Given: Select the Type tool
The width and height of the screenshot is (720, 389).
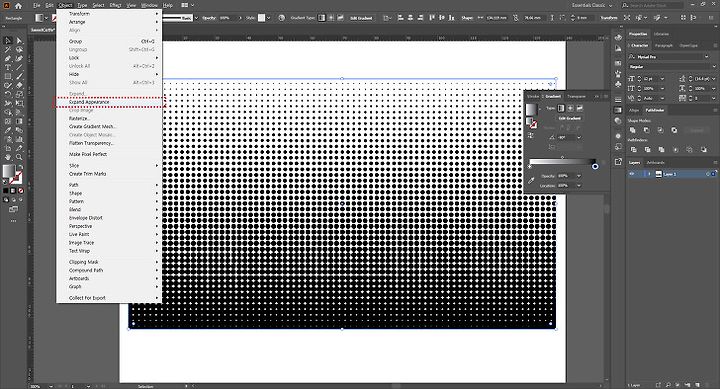Looking at the screenshot, I should pos(8,68).
